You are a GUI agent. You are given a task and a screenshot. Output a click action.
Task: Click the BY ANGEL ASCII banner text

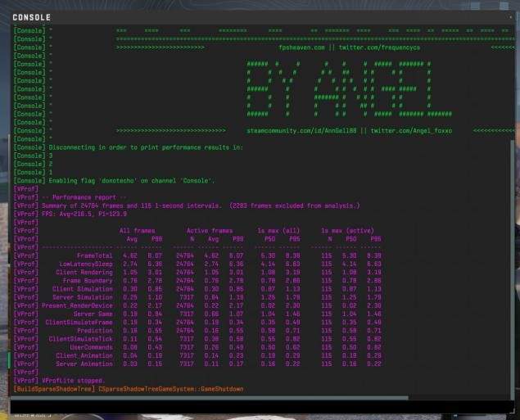(x=349, y=89)
